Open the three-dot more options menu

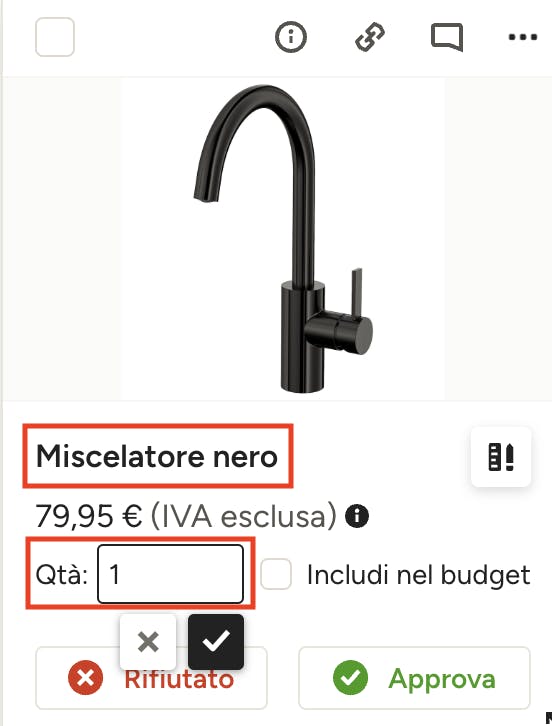(523, 37)
